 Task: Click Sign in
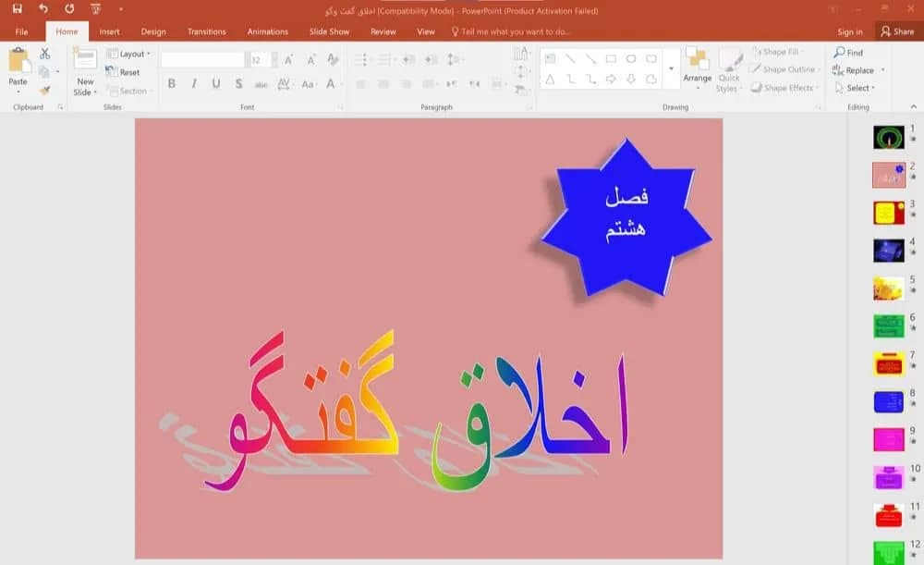[x=850, y=31]
